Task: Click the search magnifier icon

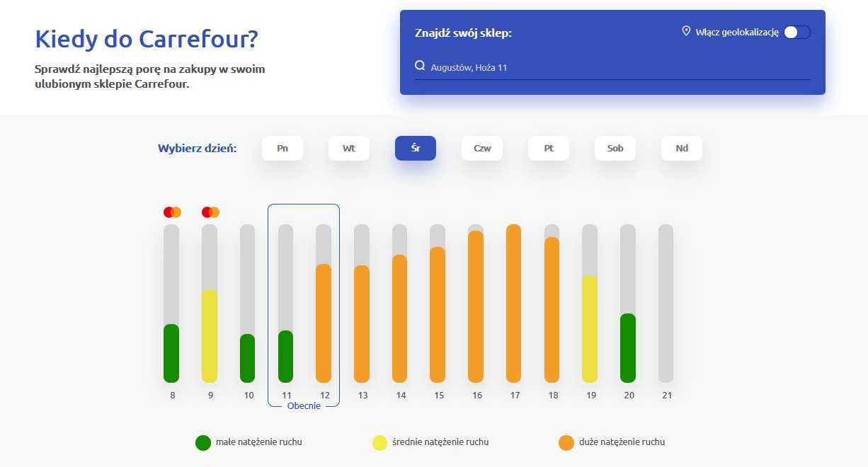Action: 420,67
